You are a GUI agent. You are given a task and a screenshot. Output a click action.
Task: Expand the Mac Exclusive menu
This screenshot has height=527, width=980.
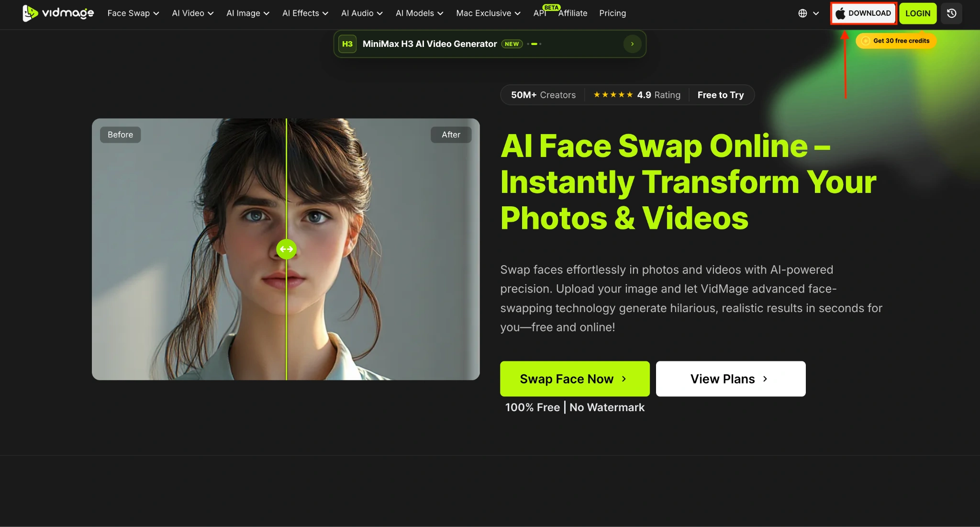pyautogui.click(x=488, y=13)
